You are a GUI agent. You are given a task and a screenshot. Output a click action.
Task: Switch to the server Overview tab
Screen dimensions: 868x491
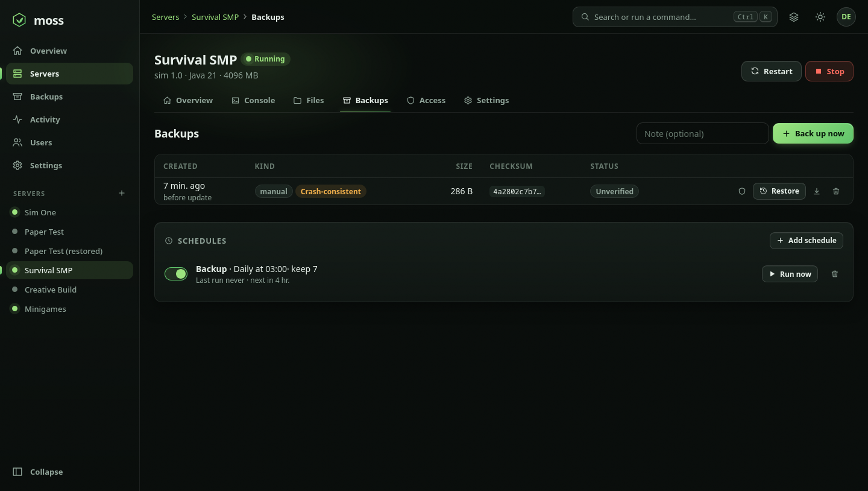click(x=188, y=100)
